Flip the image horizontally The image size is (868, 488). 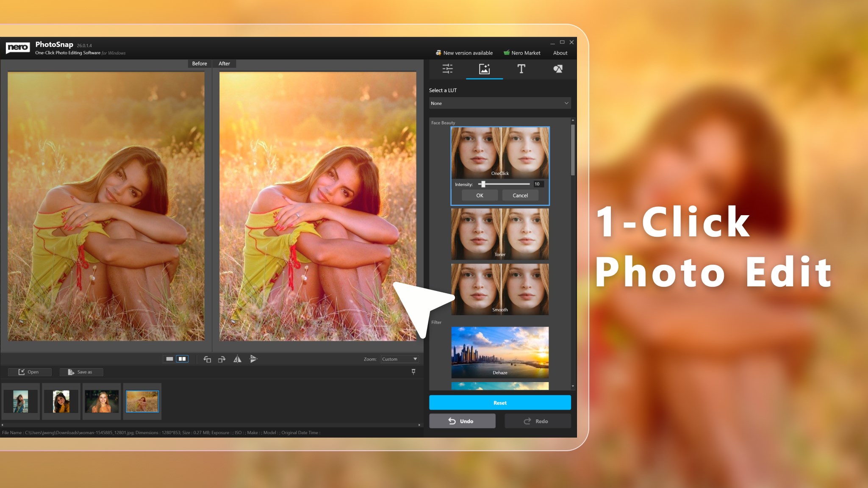pyautogui.click(x=237, y=359)
